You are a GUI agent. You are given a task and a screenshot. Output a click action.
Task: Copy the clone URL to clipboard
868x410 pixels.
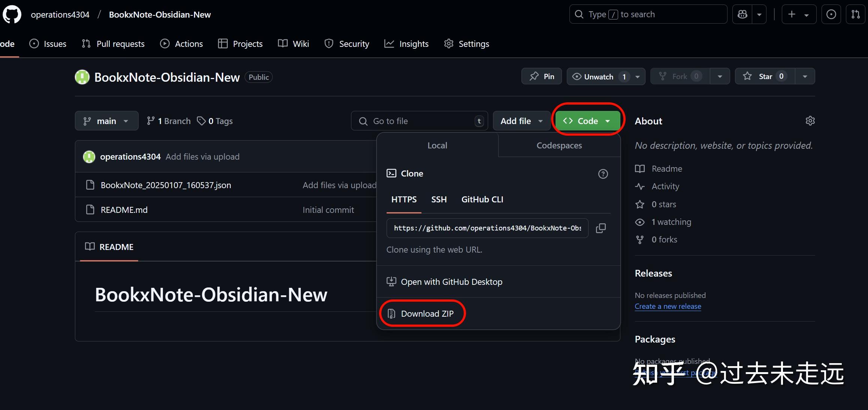[601, 228]
